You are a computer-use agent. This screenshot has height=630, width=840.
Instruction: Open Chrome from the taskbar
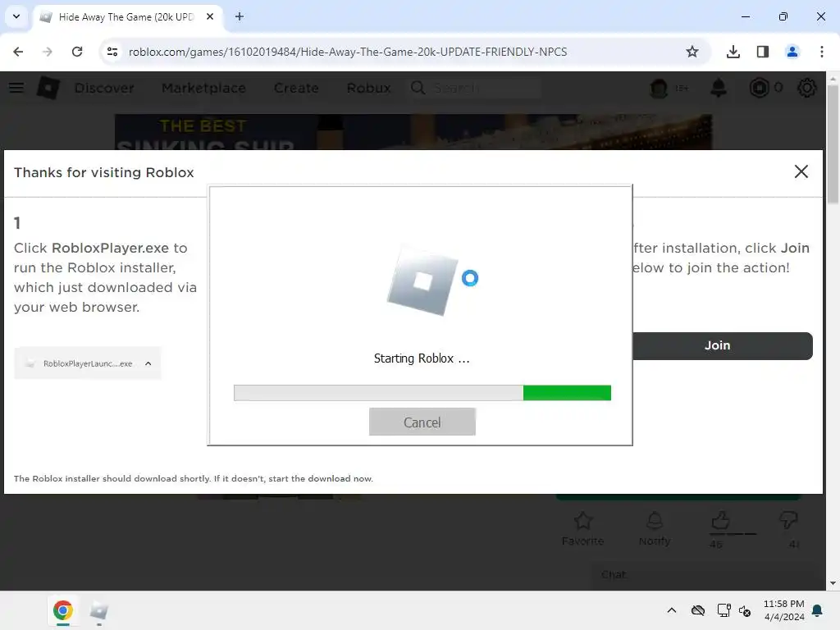62,610
